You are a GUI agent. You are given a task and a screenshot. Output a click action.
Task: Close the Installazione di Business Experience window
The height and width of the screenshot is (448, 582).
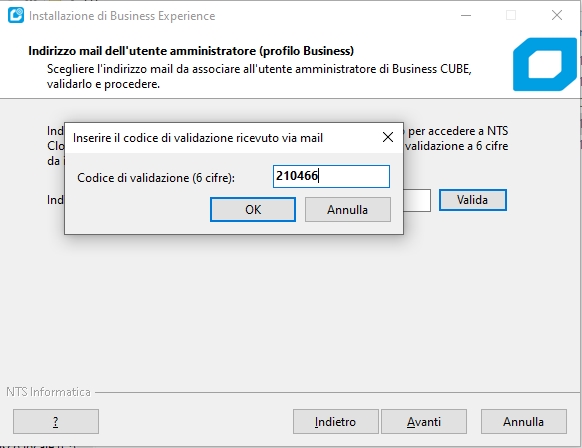coord(557,16)
